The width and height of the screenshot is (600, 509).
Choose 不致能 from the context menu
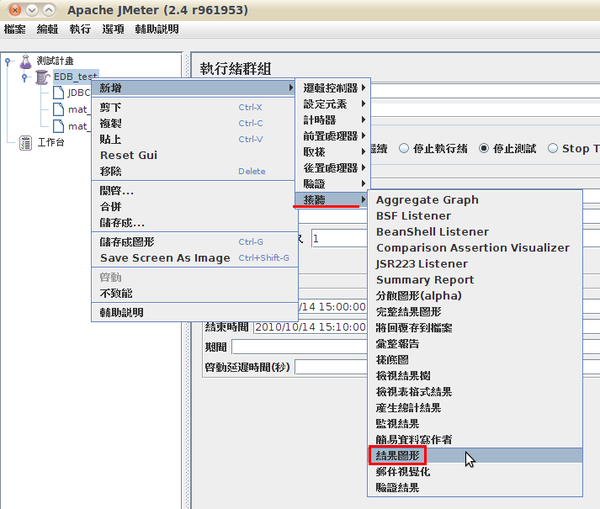click(194, 294)
